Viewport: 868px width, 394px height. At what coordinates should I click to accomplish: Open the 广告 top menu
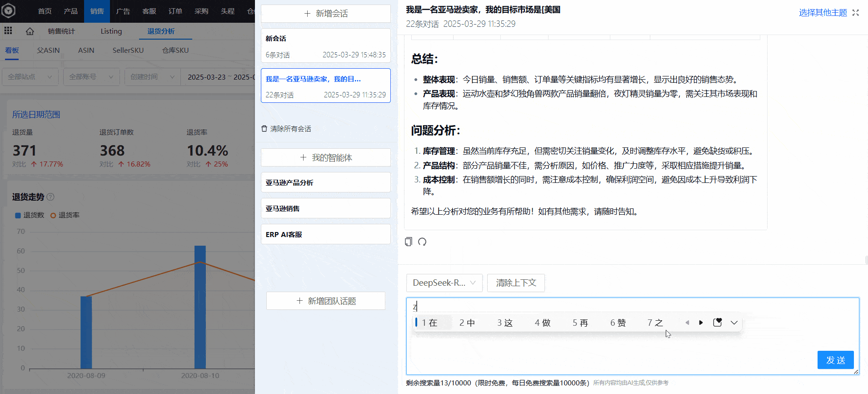[123, 11]
